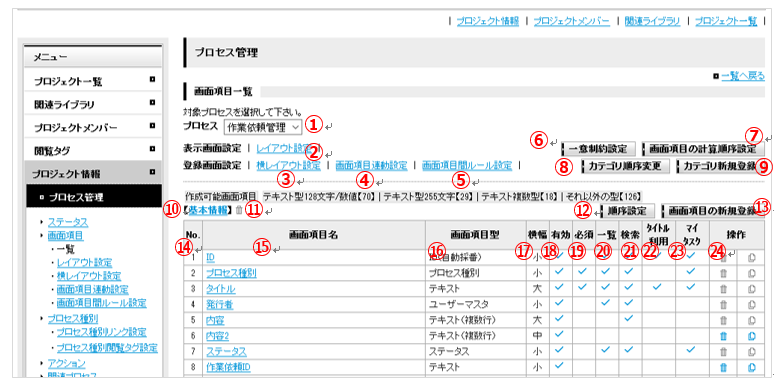The image size is (774, 389).
Task: Click square icon beside sidebar 関連ライブラリ
Action: (x=153, y=103)
